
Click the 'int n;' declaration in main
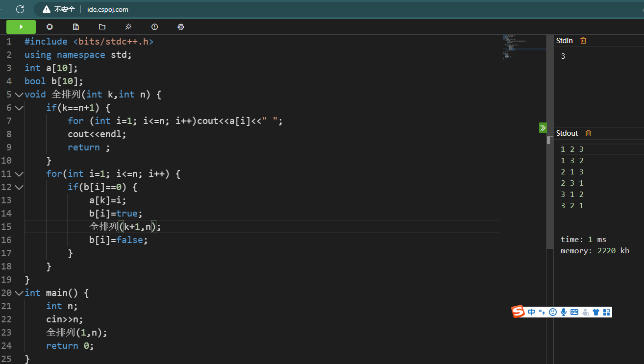[x=62, y=306]
